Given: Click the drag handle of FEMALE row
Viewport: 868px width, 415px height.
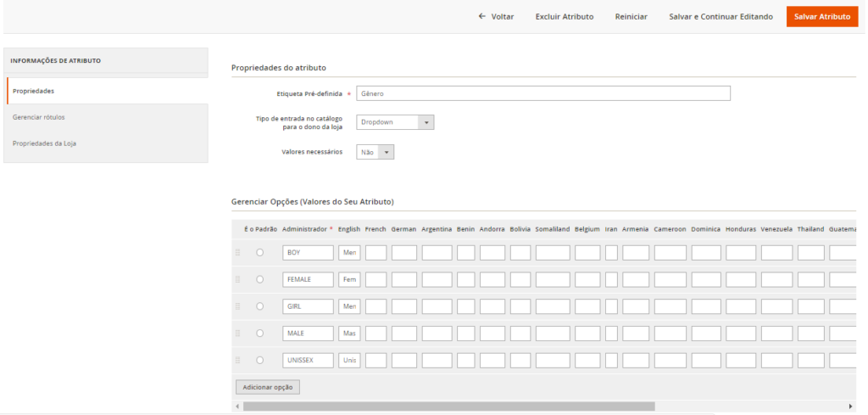Looking at the screenshot, I should click(238, 279).
